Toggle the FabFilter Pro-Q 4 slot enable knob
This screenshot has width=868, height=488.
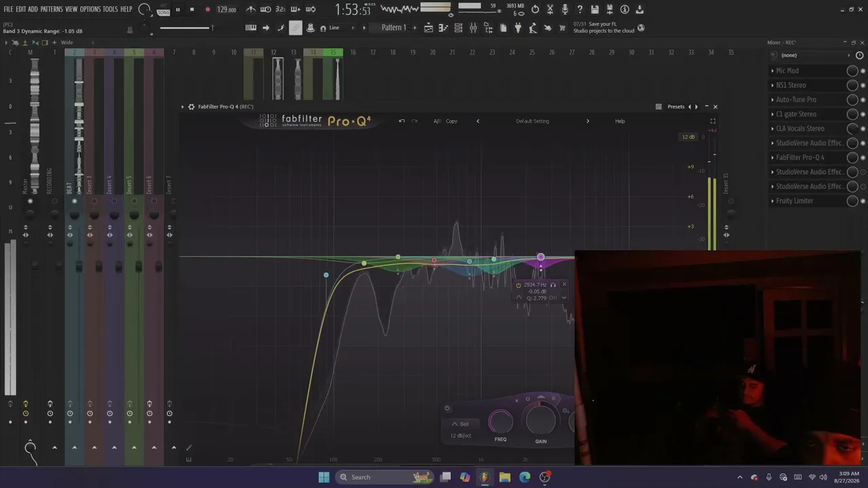point(852,157)
